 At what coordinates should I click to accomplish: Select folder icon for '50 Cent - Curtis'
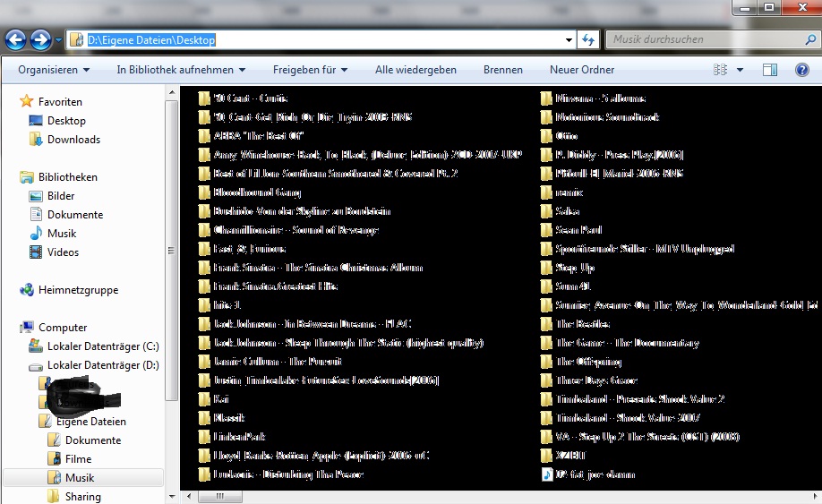tap(204, 98)
